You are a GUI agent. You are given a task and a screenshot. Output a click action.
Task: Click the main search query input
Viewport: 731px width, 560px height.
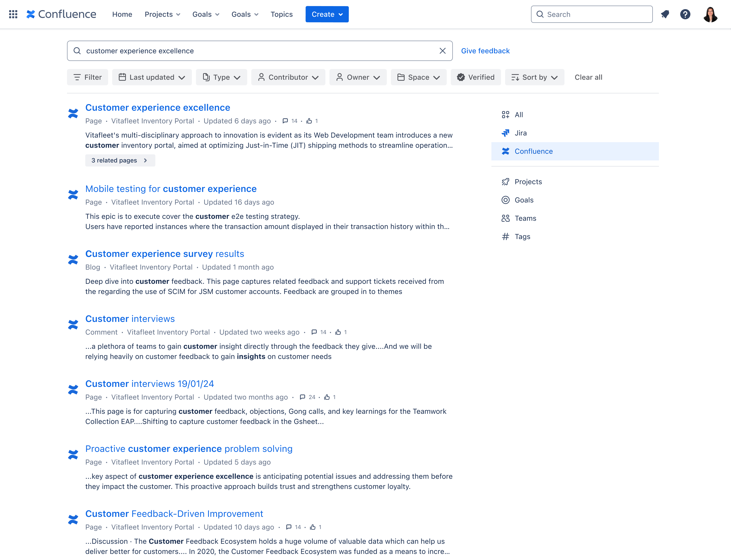tap(260, 51)
